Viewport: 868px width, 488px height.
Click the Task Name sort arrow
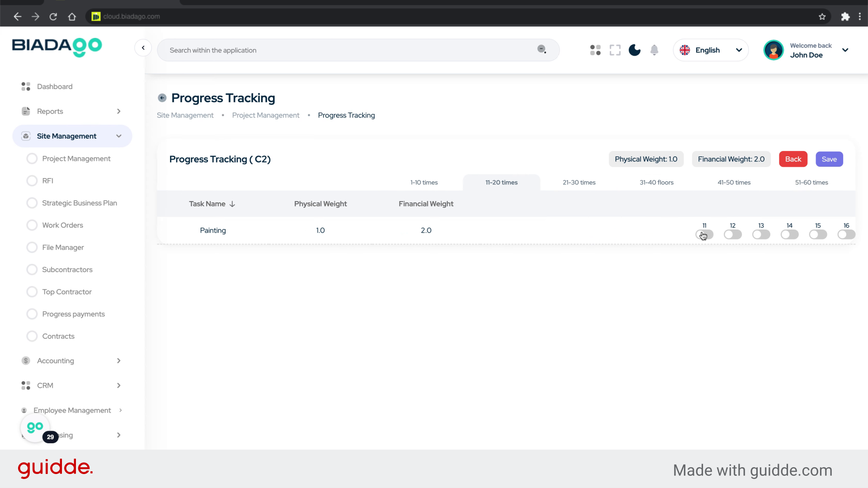232,204
